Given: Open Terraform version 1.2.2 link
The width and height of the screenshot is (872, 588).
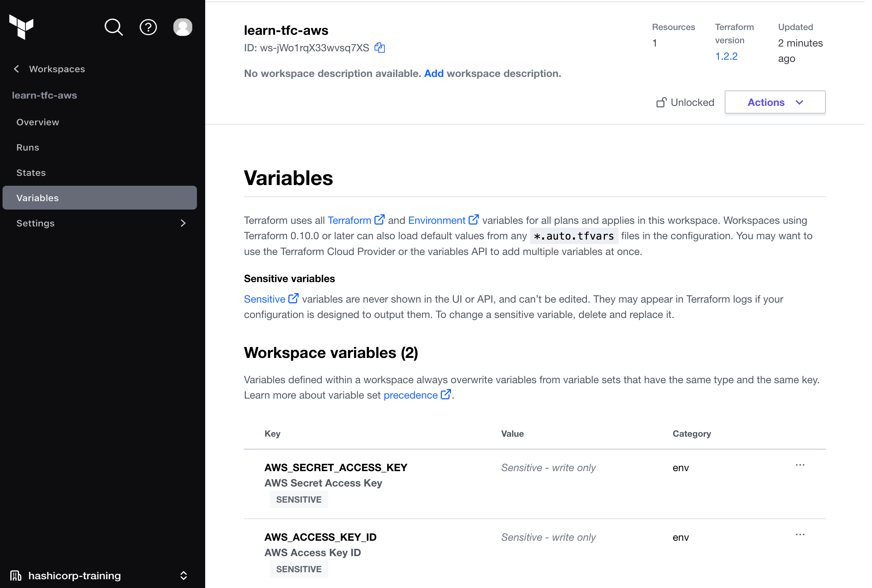Looking at the screenshot, I should (x=726, y=56).
